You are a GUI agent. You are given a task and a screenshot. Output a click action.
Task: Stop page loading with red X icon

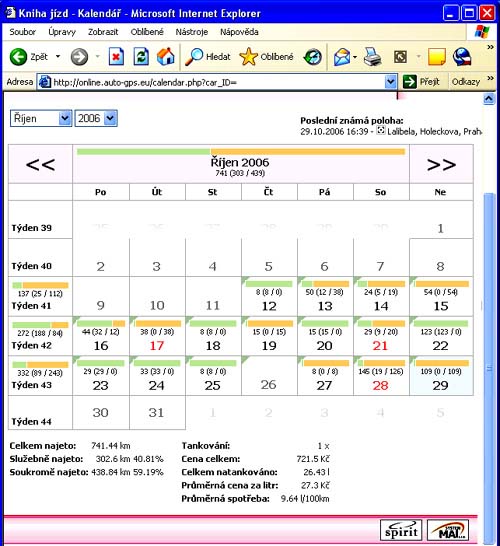(116, 56)
